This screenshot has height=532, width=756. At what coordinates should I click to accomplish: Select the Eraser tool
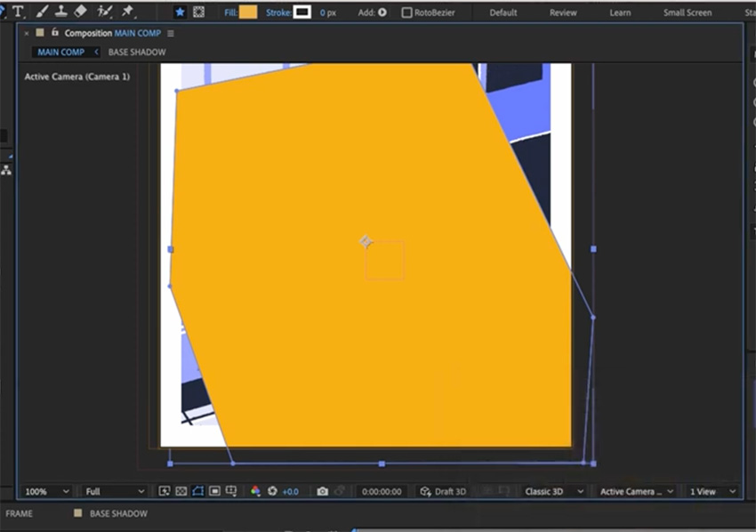[80, 12]
